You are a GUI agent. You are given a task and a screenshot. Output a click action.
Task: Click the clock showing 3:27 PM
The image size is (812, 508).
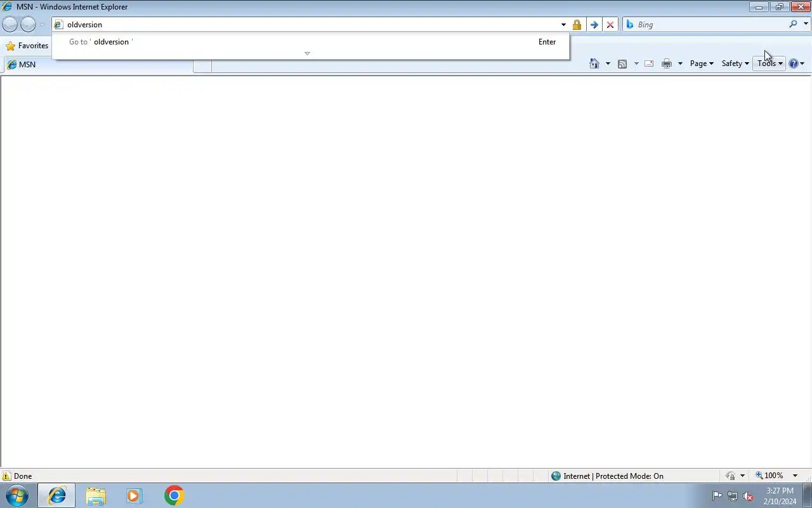point(780,491)
